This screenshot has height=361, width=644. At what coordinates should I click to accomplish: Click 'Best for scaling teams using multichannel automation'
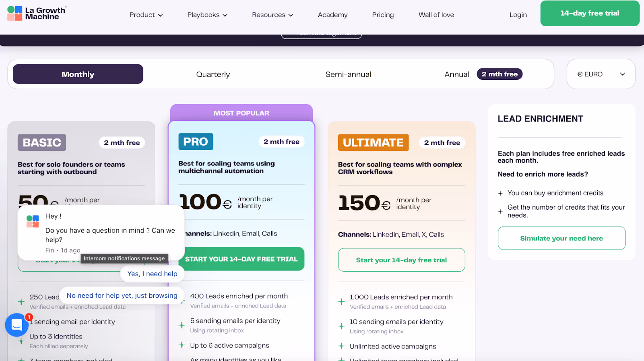227,167
